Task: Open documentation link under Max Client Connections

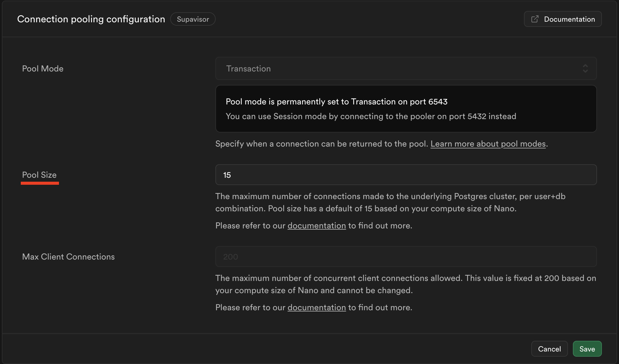Action: [x=317, y=308]
